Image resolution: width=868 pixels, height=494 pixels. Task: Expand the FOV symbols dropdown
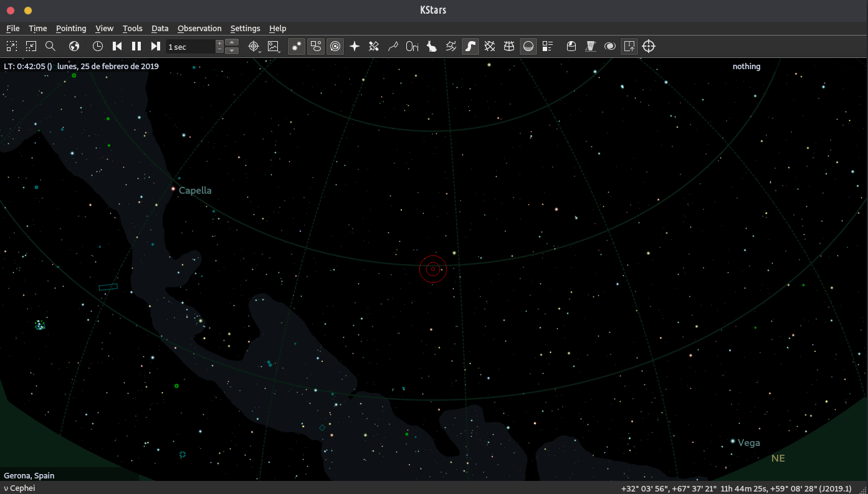click(x=254, y=47)
